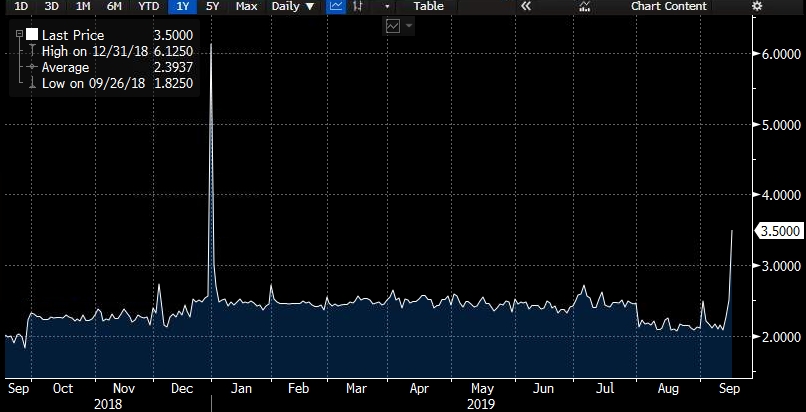This screenshot has height=412, width=806.
Task: Expand the chart type dropdown arrow
Action: click(387, 7)
